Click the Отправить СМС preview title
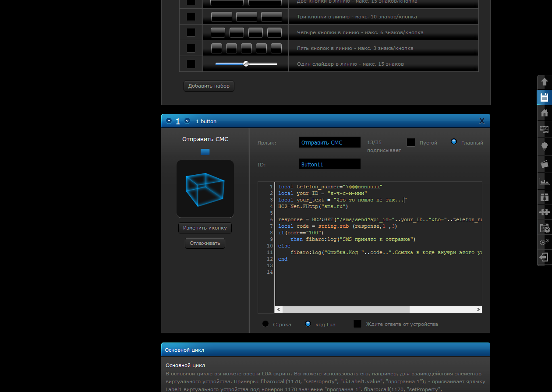This screenshot has width=552, height=392. click(x=205, y=139)
